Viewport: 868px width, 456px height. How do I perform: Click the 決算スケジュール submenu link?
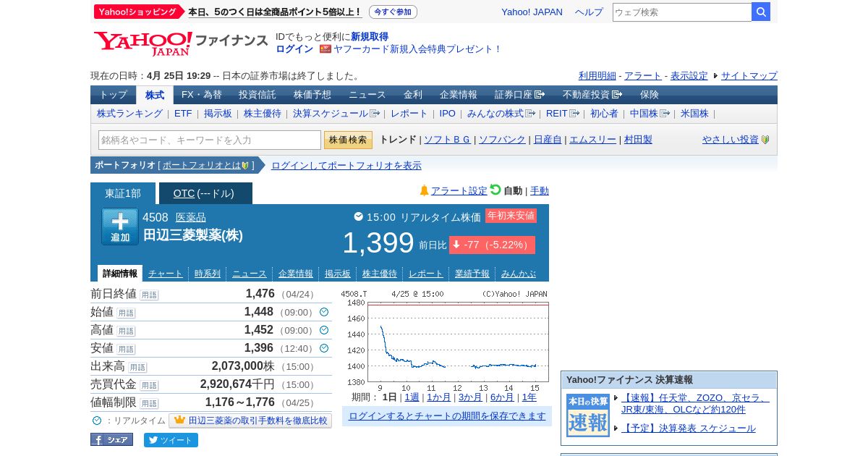coord(331,114)
